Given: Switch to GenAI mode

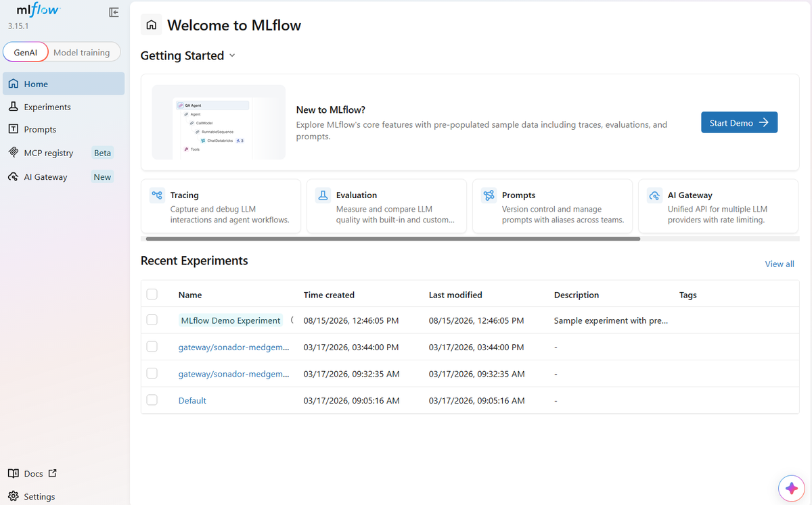Looking at the screenshot, I should [25, 52].
